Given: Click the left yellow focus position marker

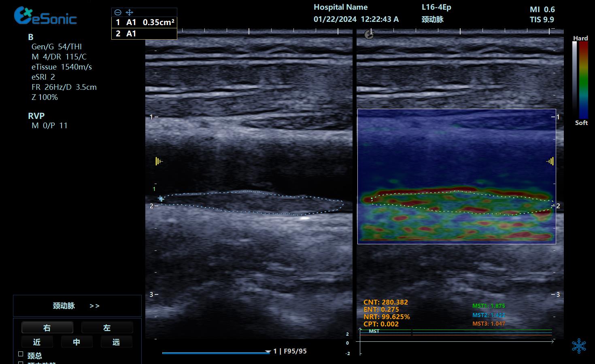Looking at the screenshot, I should pyautogui.click(x=159, y=161).
